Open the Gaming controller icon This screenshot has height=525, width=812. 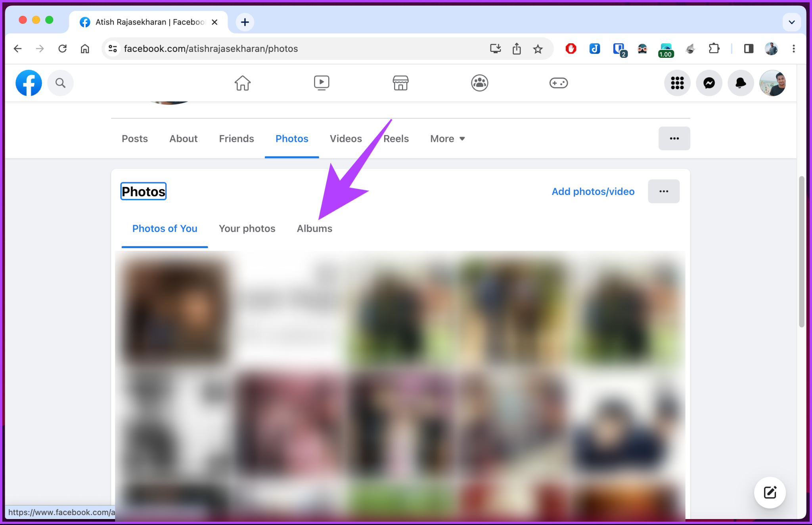[559, 83]
